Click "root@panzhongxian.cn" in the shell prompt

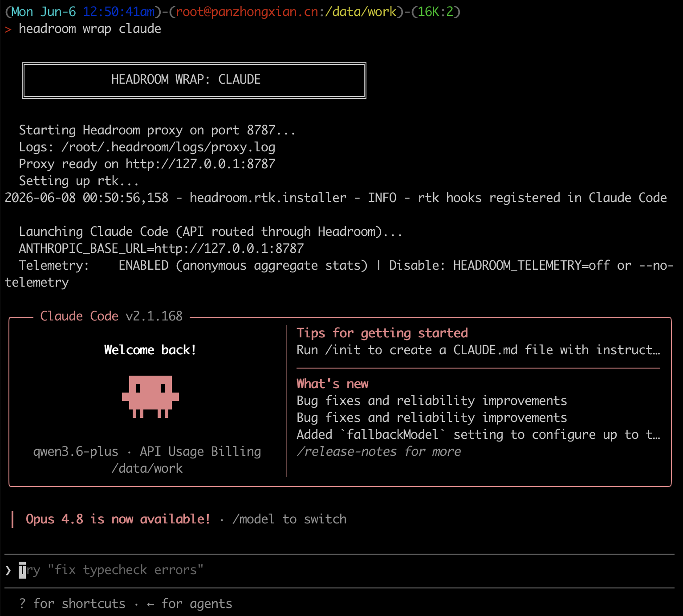point(247,12)
